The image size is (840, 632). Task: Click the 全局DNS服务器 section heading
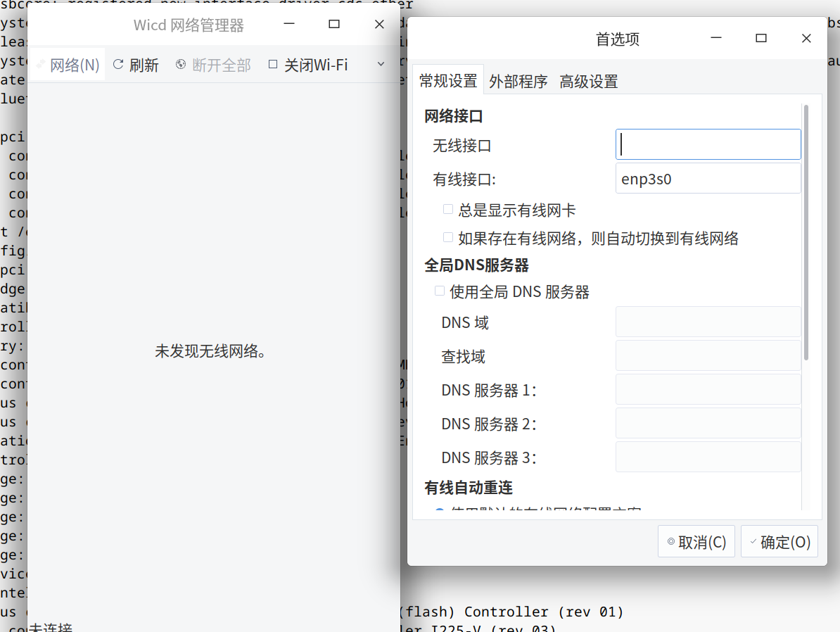(x=476, y=265)
